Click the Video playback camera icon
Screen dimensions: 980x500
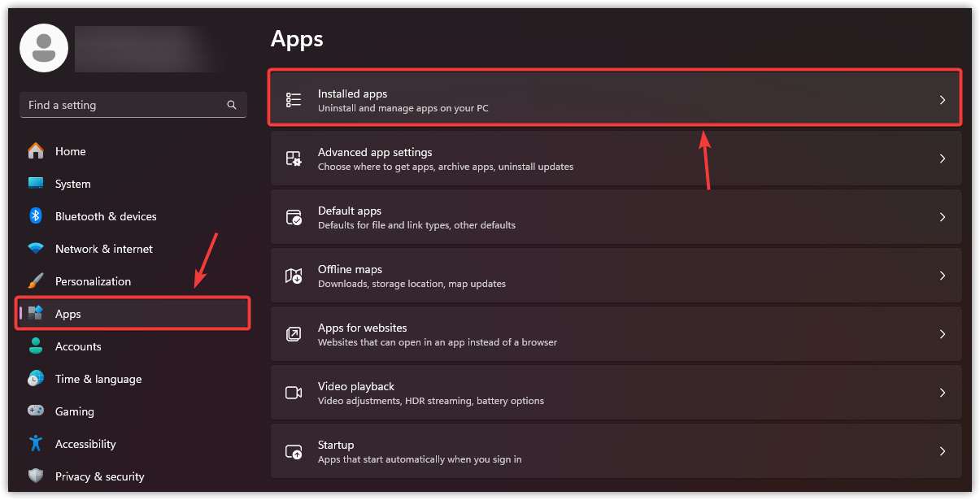(x=294, y=393)
